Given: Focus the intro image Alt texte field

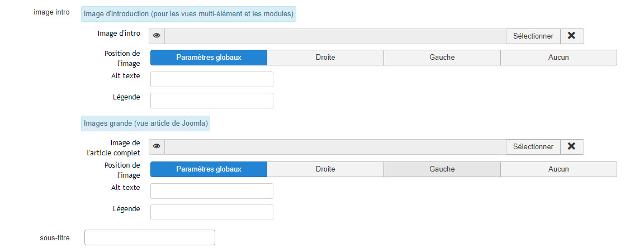Looking at the screenshot, I should click(212, 79).
